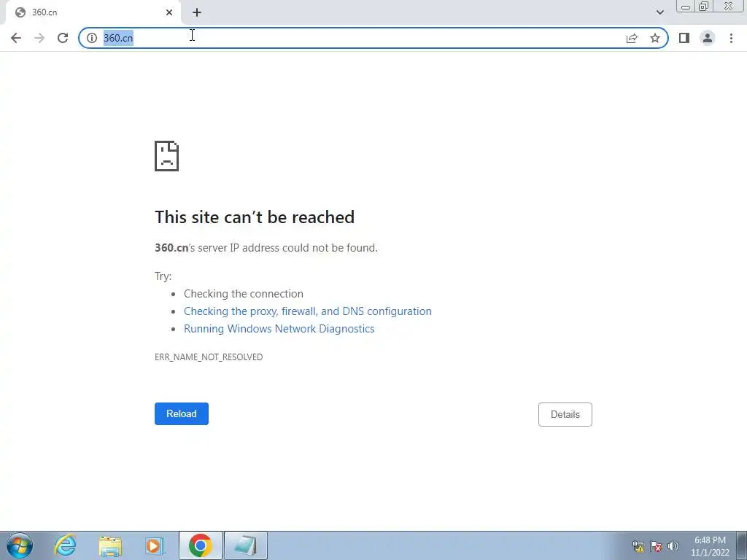The width and height of the screenshot is (747, 560).
Task: Share this page using the share icon
Action: 632,38
